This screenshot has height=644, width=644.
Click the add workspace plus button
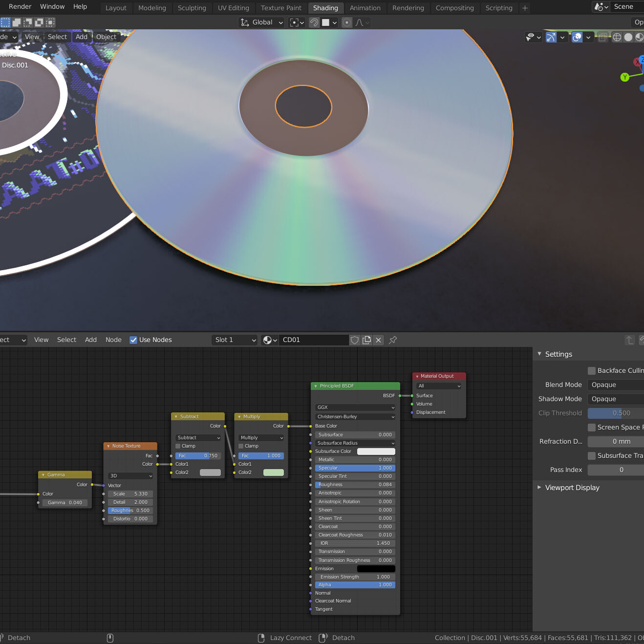click(525, 8)
